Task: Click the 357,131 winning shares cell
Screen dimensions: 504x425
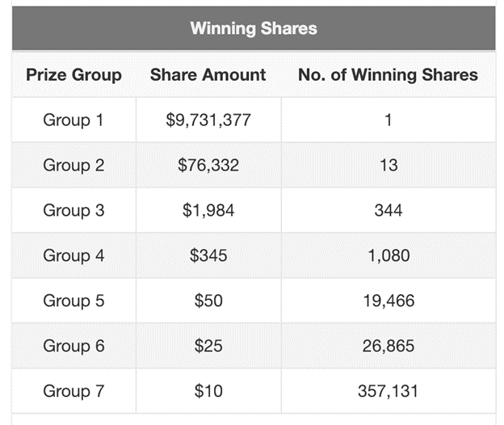Action: (388, 392)
